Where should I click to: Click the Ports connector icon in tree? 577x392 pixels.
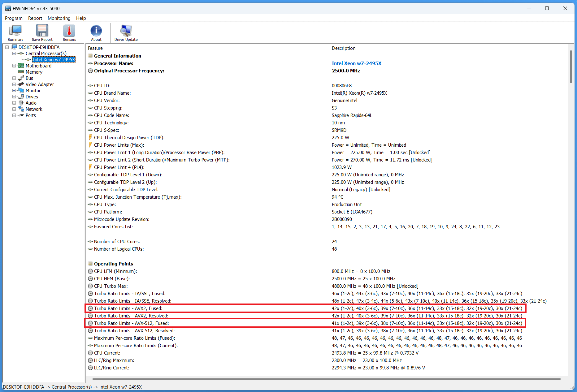coord(21,115)
